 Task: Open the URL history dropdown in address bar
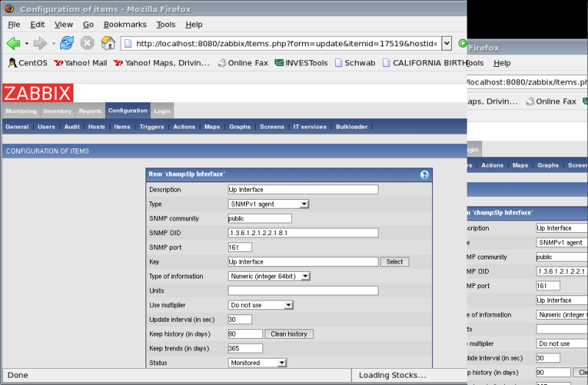[x=446, y=43]
